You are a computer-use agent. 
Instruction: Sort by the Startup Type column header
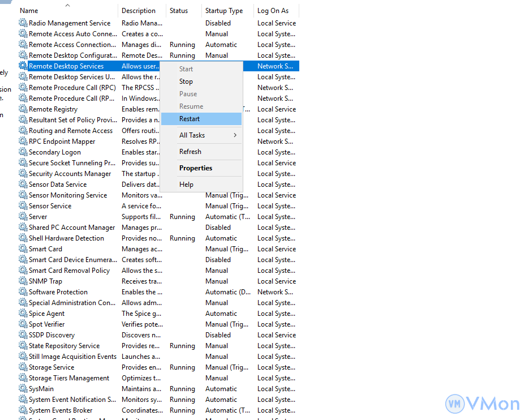[224, 11]
